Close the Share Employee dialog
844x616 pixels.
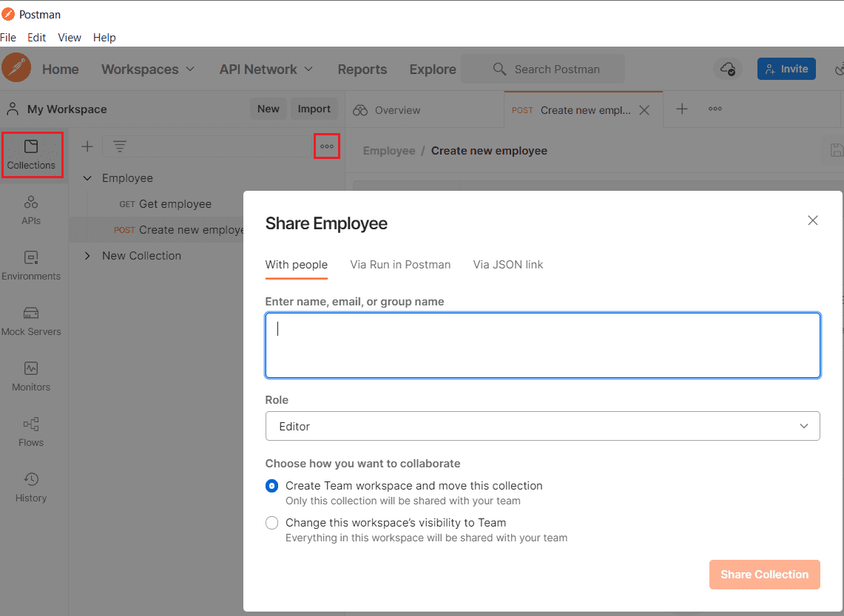pyautogui.click(x=813, y=220)
